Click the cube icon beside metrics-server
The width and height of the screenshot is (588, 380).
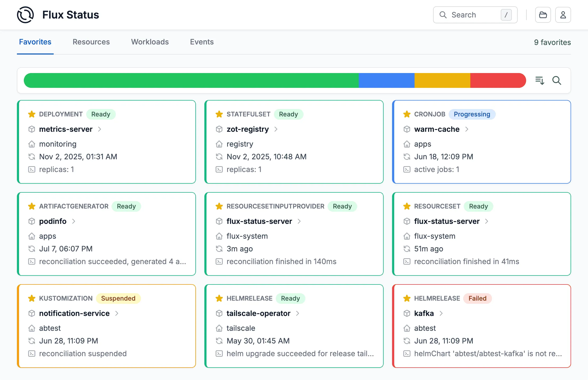point(32,129)
